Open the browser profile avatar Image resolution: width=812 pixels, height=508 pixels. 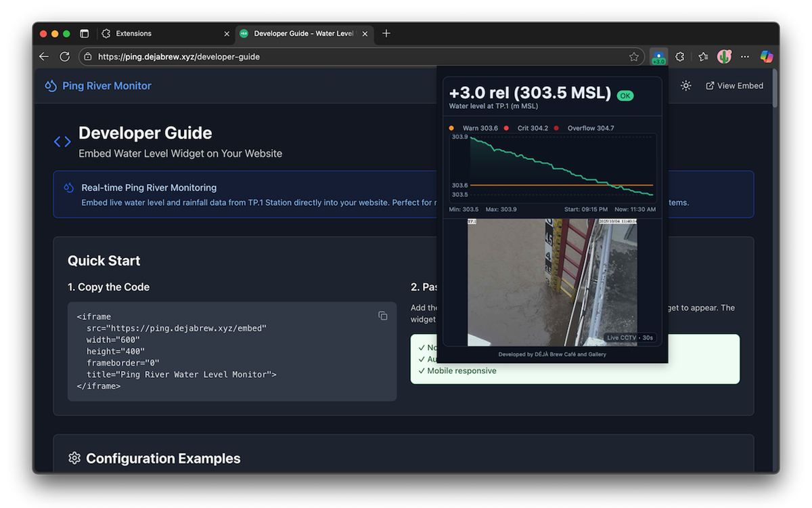[724, 57]
